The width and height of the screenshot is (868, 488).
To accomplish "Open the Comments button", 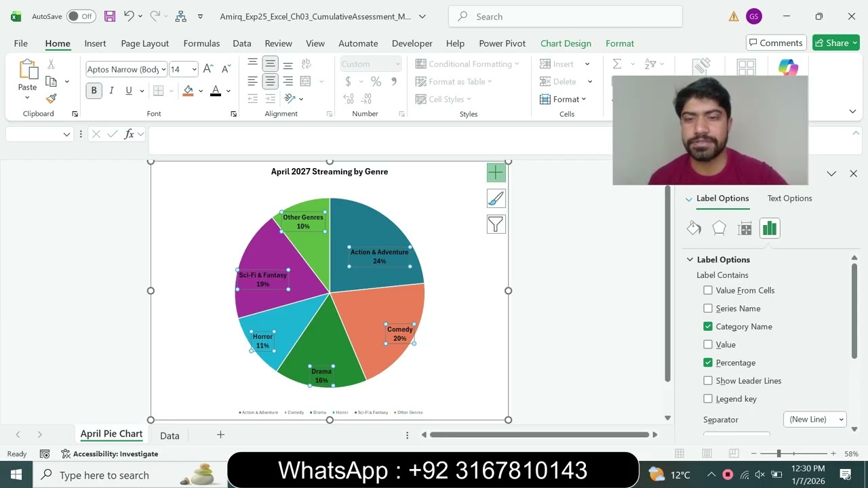I will [776, 43].
